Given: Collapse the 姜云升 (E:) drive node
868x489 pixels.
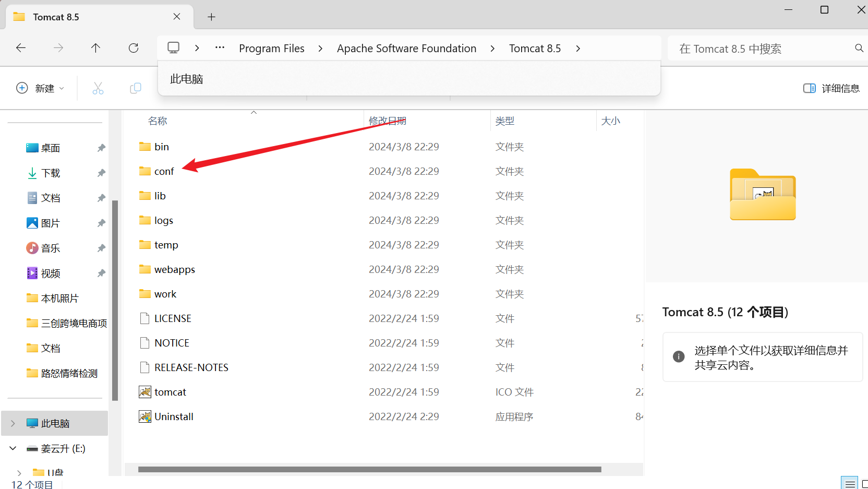Looking at the screenshot, I should [x=13, y=448].
